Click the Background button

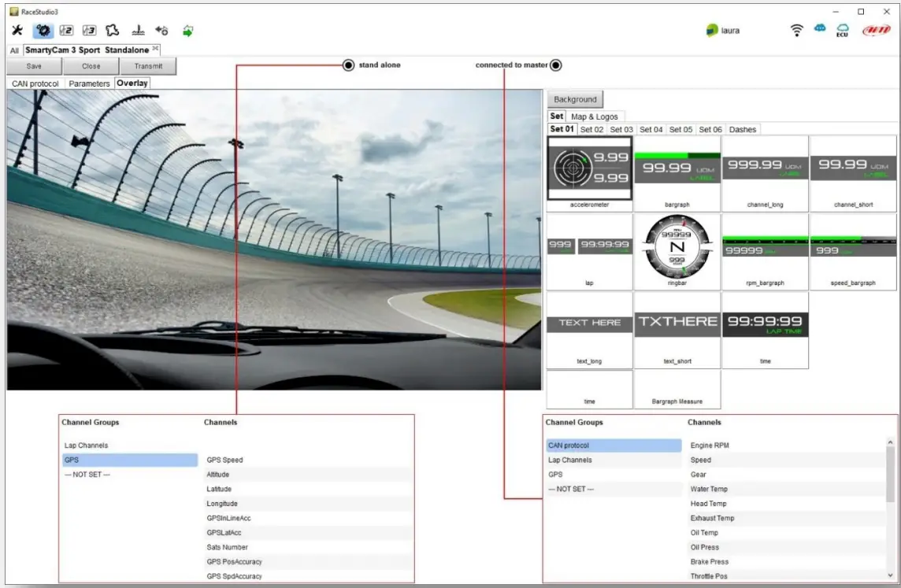pyautogui.click(x=575, y=99)
